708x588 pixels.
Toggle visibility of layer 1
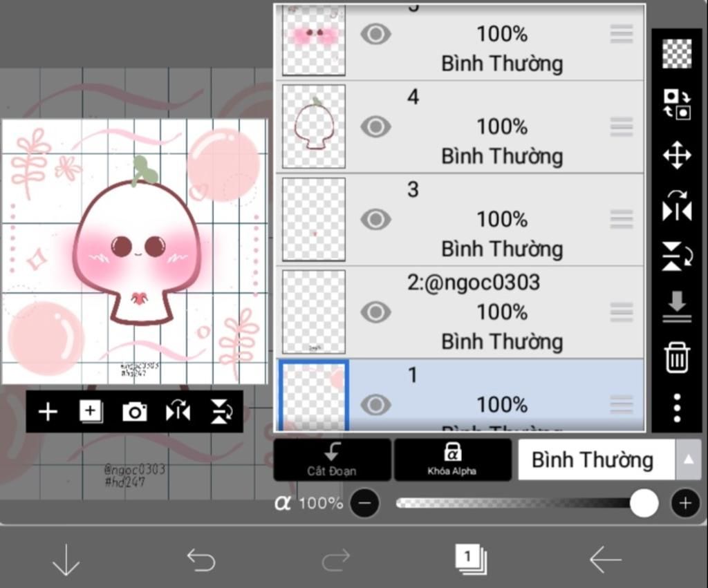[x=375, y=405]
